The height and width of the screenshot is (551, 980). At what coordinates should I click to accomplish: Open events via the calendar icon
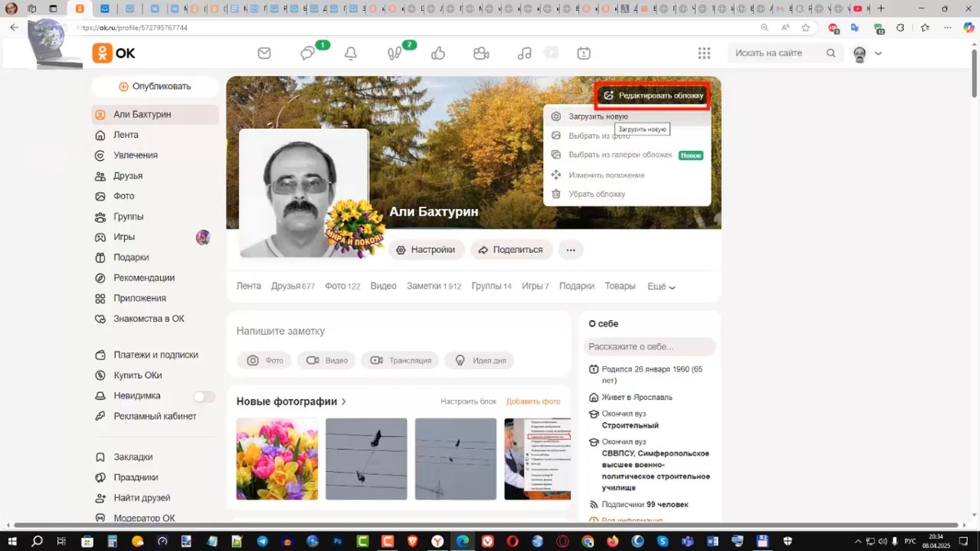583,53
